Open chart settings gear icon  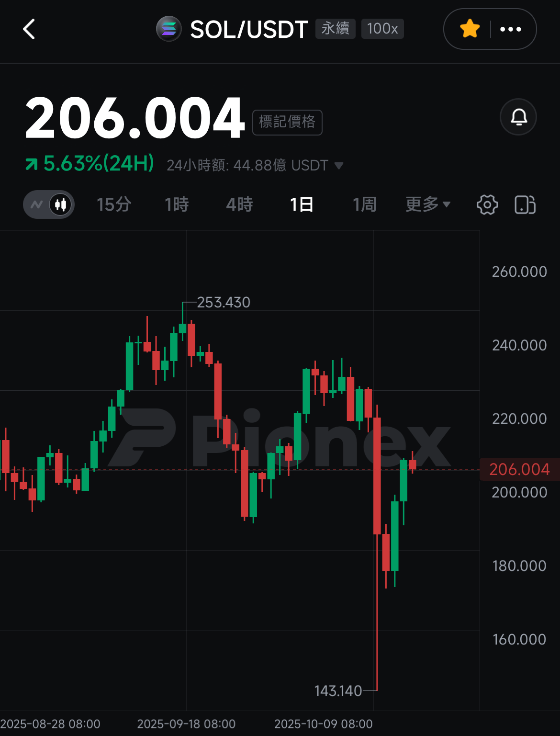click(x=487, y=204)
